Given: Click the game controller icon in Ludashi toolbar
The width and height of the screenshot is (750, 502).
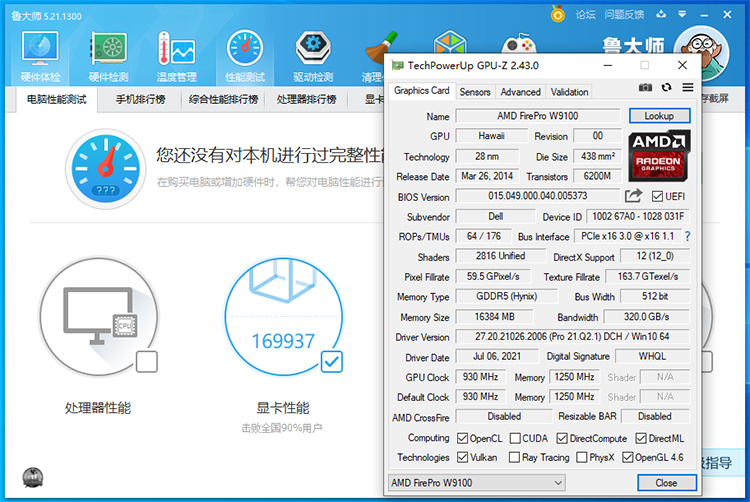Looking at the screenshot, I should click(519, 43).
